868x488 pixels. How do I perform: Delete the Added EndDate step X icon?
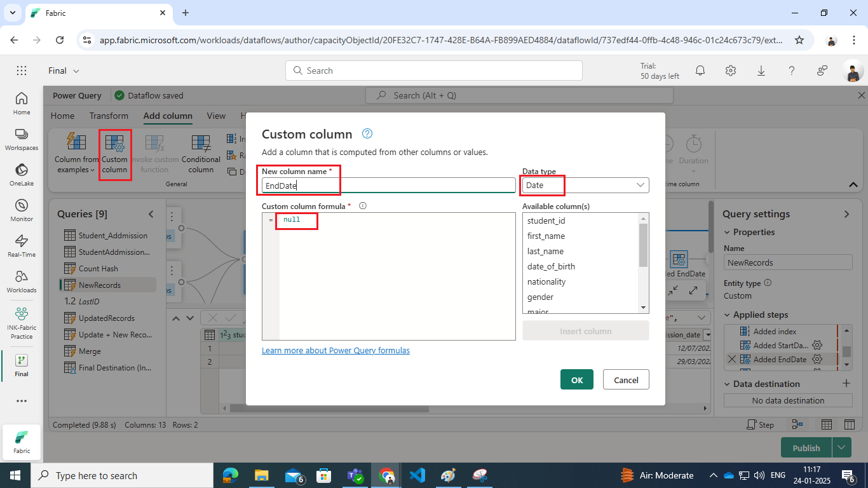pos(732,359)
